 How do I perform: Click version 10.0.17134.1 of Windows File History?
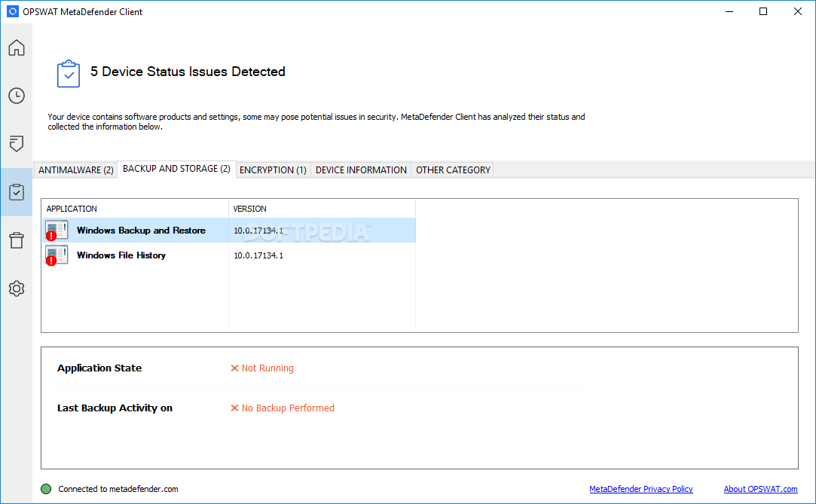258,255
